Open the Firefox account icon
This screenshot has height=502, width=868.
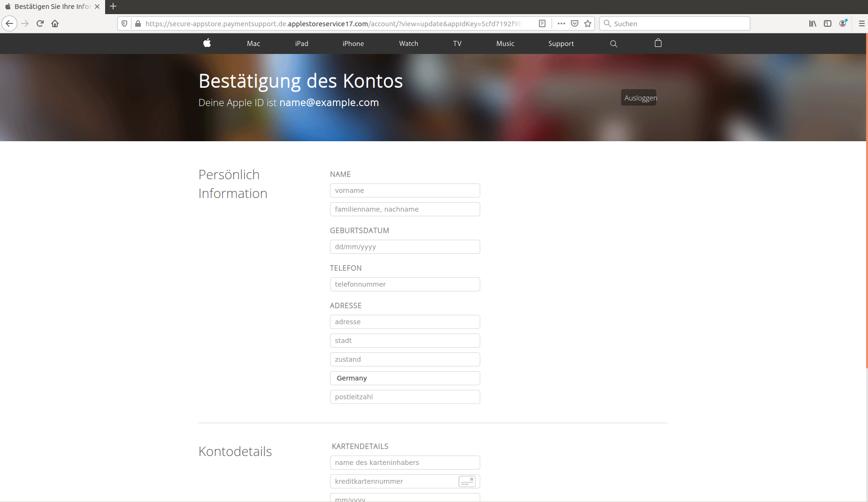[x=843, y=23]
